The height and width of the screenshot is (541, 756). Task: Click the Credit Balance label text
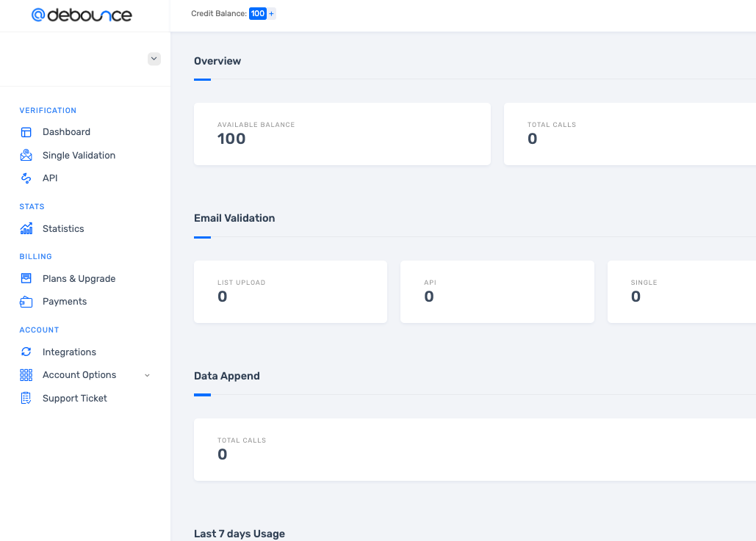pos(219,13)
